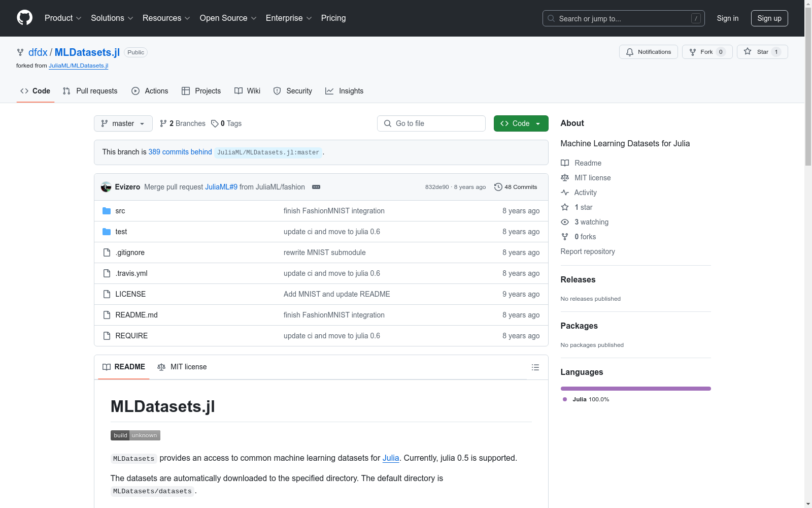Viewport: 812px width, 508px height.
Task: Click the build unknown badge
Action: tap(136, 435)
